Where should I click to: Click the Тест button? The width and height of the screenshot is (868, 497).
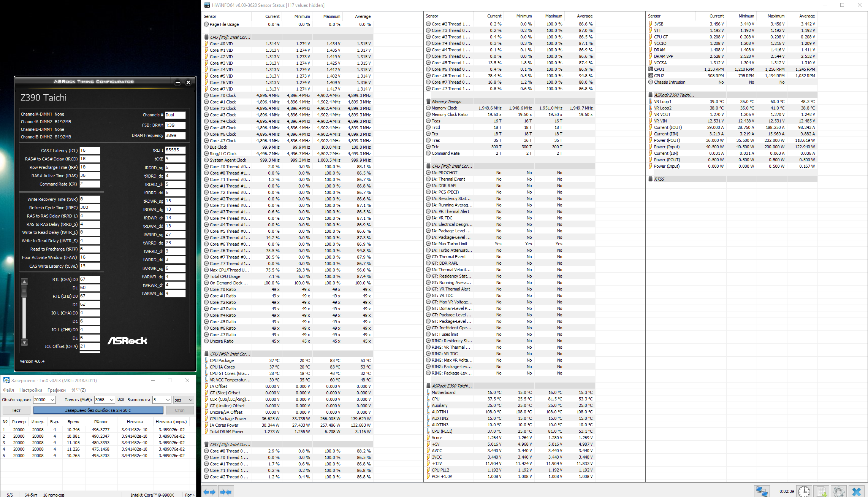click(x=16, y=410)
